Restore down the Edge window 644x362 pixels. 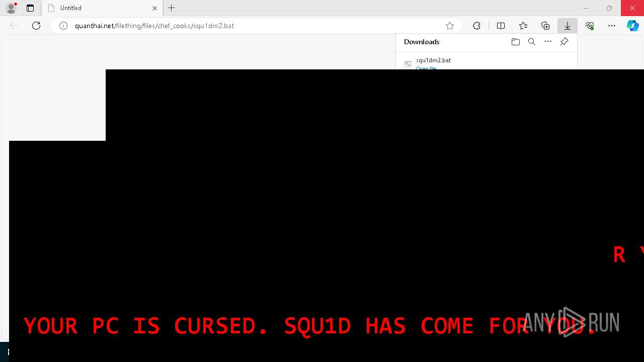pyautogui.click(x=609, y=8)
